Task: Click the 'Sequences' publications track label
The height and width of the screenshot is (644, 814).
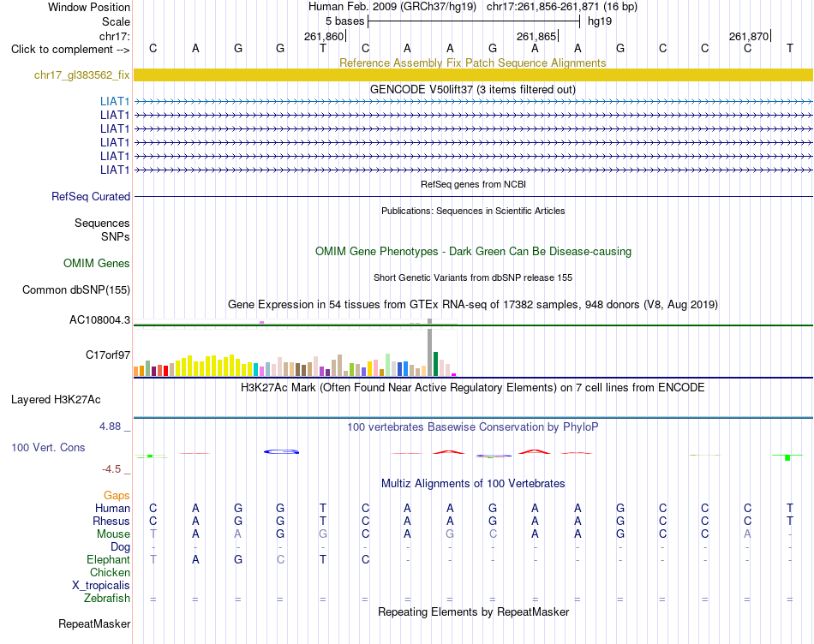Action: click(x=102, y=224)
